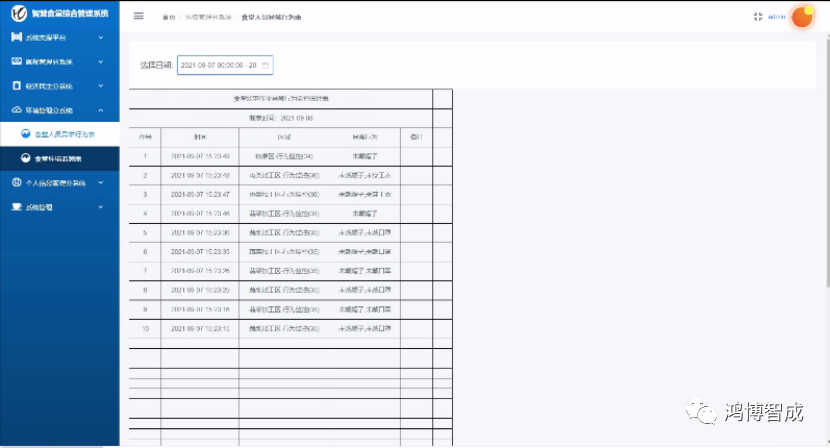Click the logo of 智慧食堂综合管理系统

[18, 14]
